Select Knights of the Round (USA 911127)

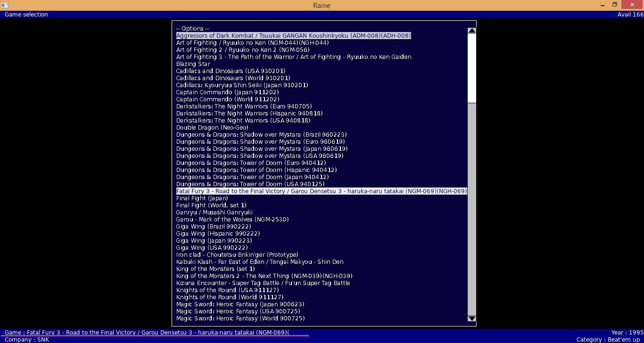pos(227,290)
